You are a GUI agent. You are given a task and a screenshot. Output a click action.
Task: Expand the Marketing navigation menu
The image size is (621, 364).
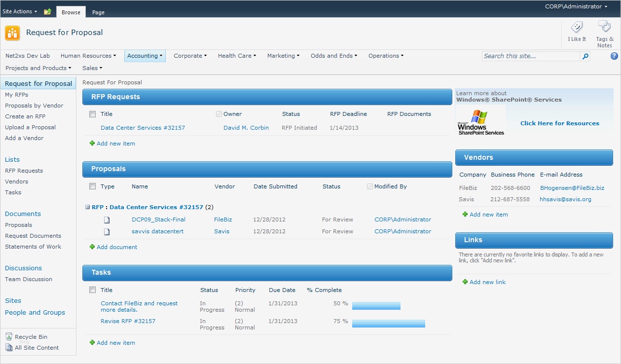point(283,56)
